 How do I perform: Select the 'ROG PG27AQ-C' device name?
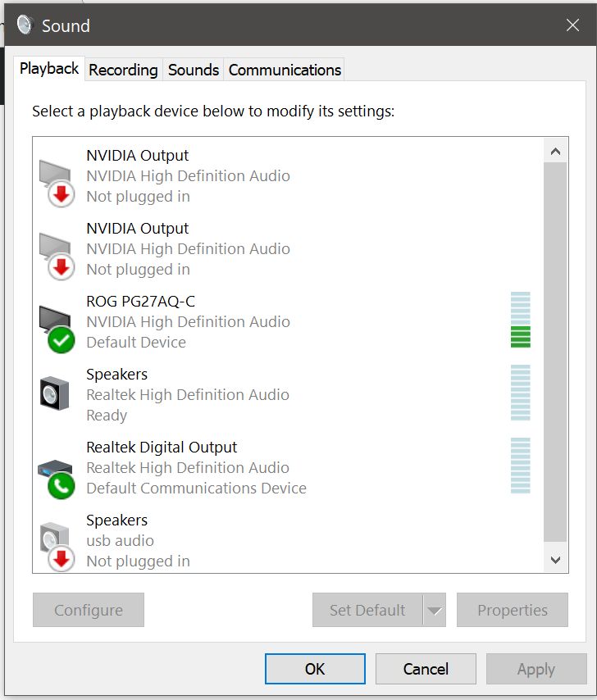click(140, 302)
